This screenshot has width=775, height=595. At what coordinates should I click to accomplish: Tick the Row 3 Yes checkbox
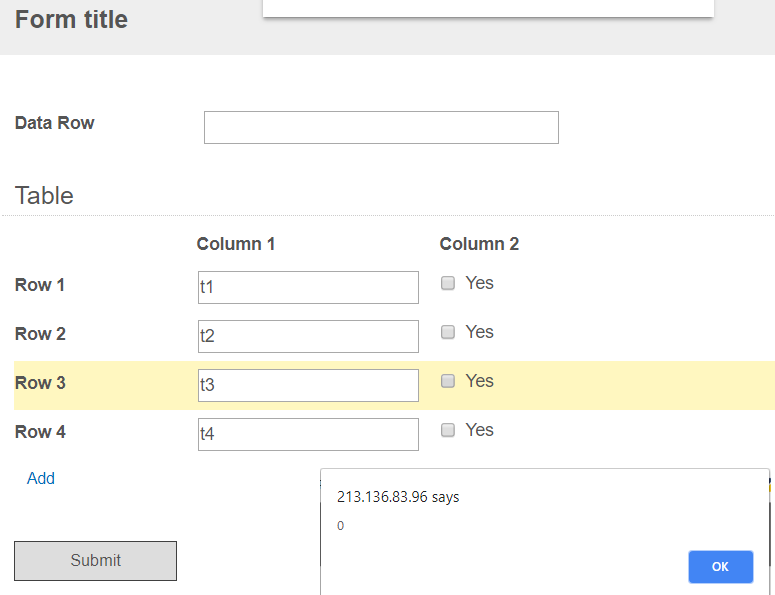point(448,381)
